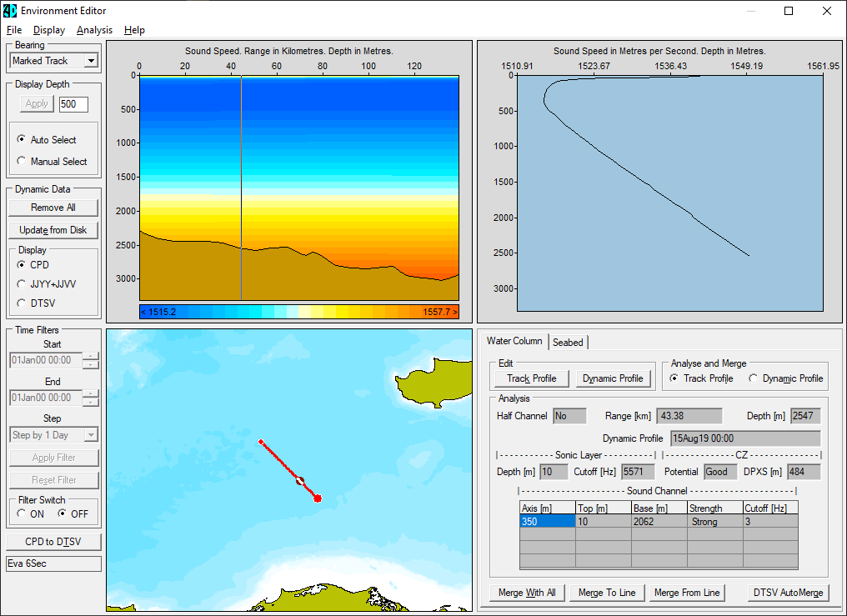The height and width of the screenshot is (616, 847).
Task: Click the Sonic Layer Depth field showing 10
Action: tap(554, 472)
